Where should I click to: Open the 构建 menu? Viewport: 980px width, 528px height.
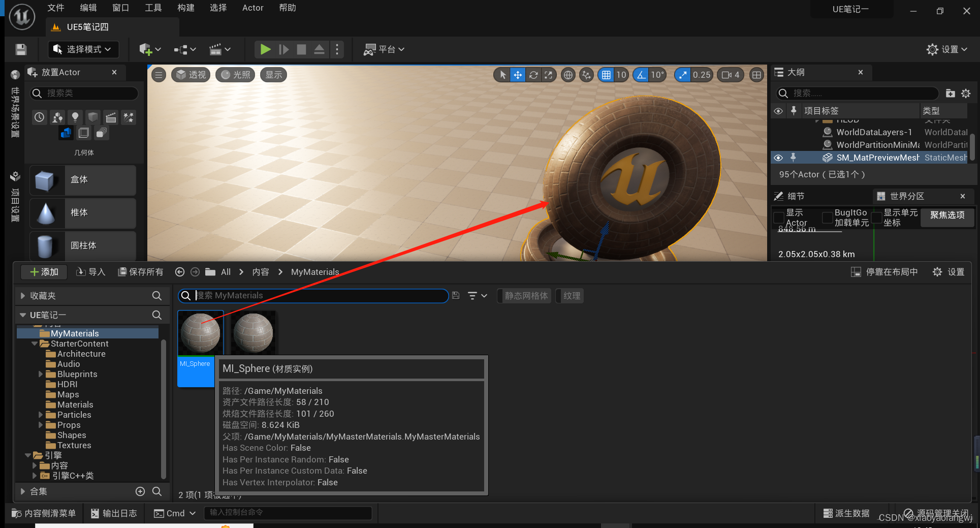point(186,8)
